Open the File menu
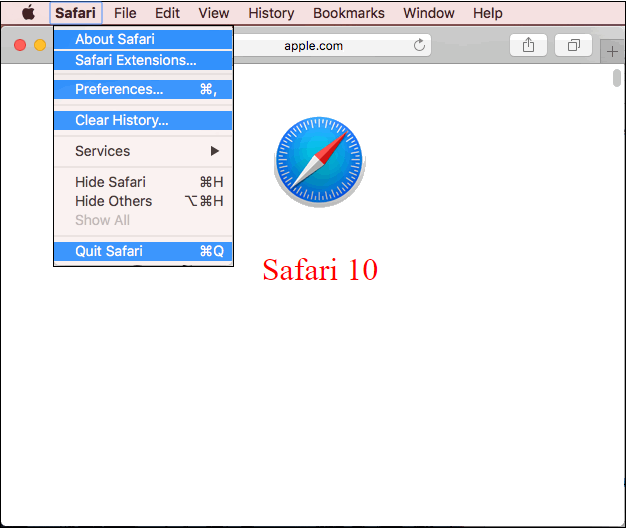Viewport: 627px width, 528px height. (125, 13)
